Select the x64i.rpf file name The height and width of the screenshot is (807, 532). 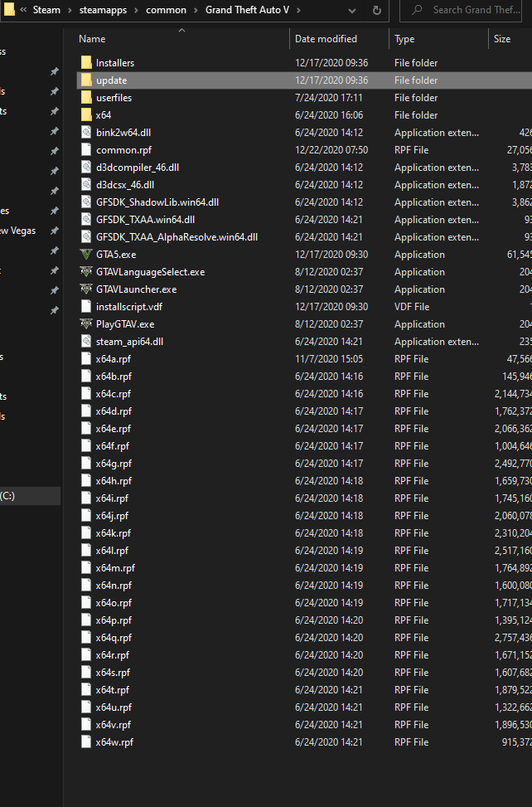pos(112,498)
